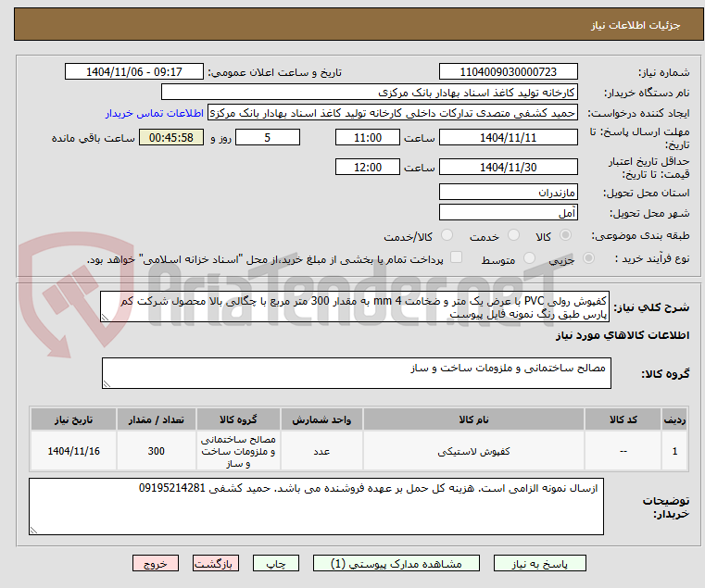Click the واحد شمارش column header
The height and width of the screenshot is (588, 705).
click(x=321, y=419)
